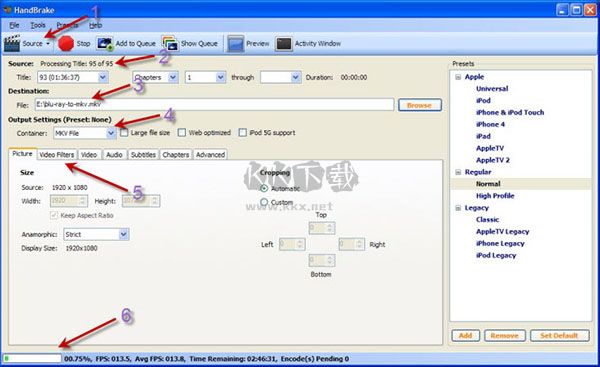600x367 pixels.
Task: Open the Tools menu
Action: coord(38,25)
